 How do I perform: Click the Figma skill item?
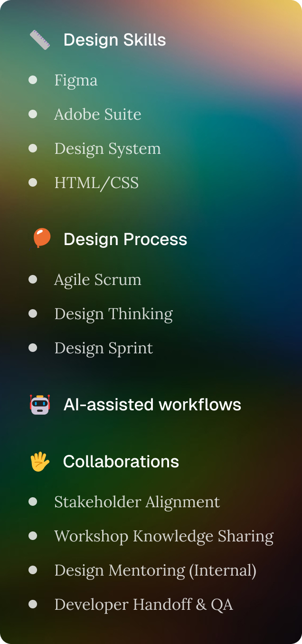click(76, 80)
